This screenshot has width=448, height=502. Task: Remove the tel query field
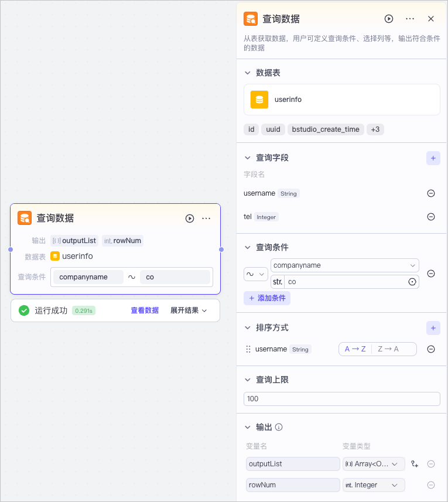point(430,217)
